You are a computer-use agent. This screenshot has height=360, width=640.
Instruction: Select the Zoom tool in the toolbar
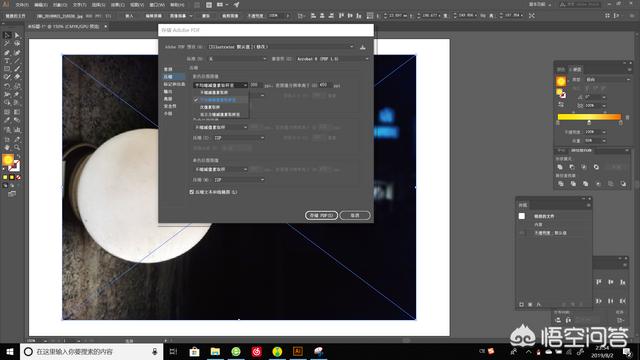click(x=17, y=147)
